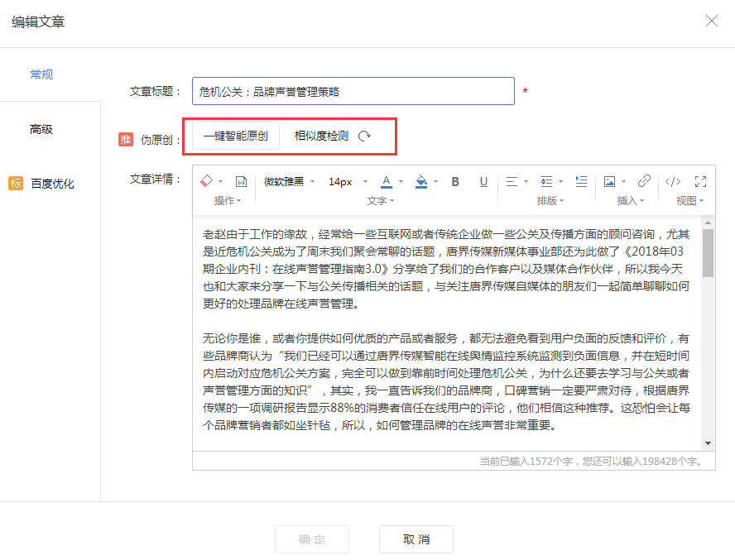The width and height of the screenshot is (735, 560).
Task: Click the insert image icon
Action: [x=609, y=181]
